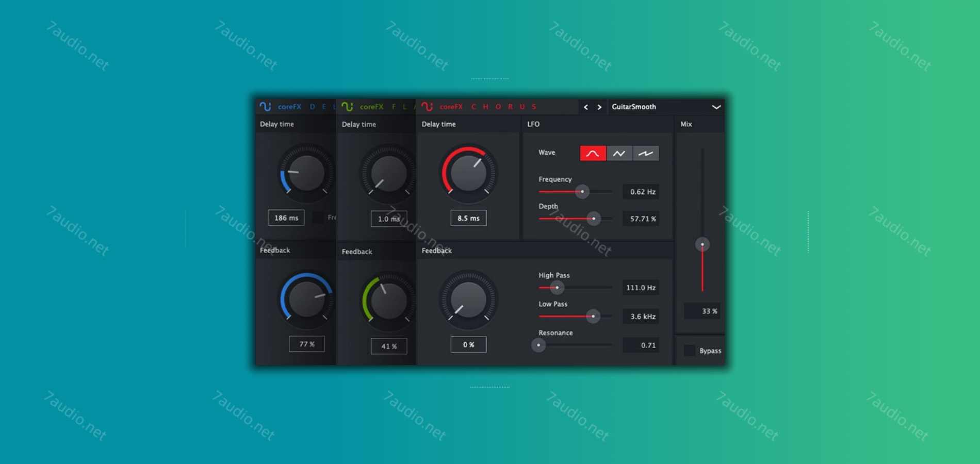Image resolution: width=980 pixels, height=464 pixels.
Task: Click the Frequency label
Action: [x=555, y=179]
